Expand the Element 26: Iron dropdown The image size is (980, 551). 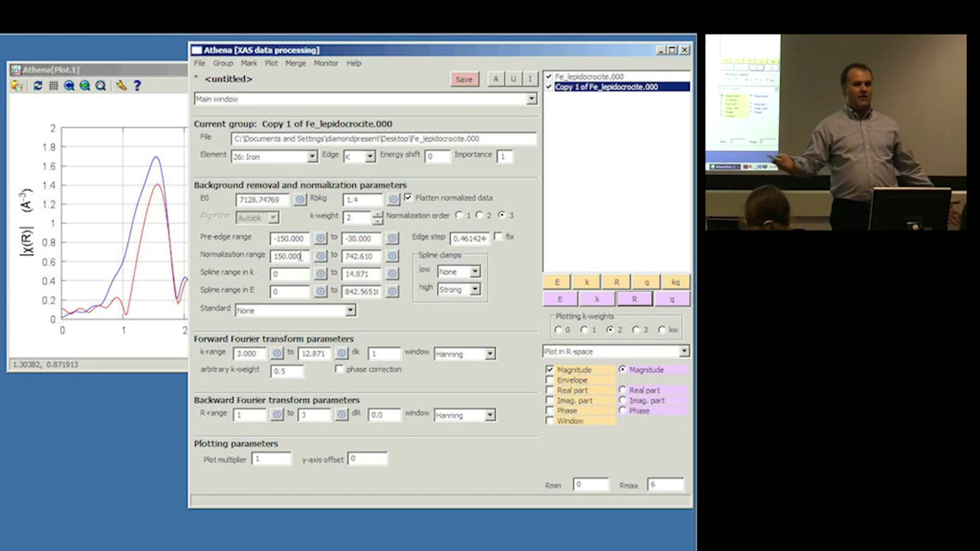[x=312, y=157]
